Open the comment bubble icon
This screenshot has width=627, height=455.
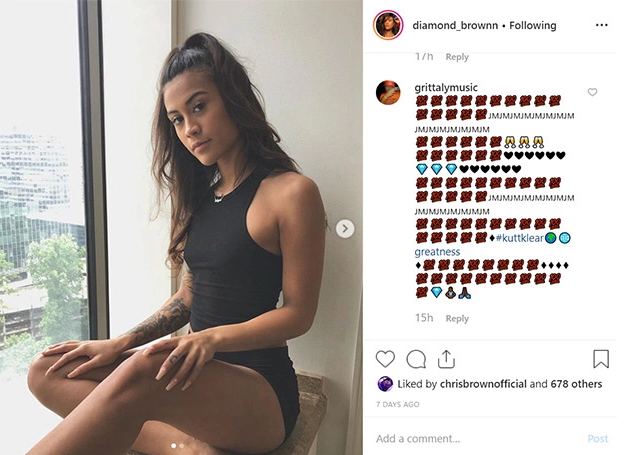[416, 359]
